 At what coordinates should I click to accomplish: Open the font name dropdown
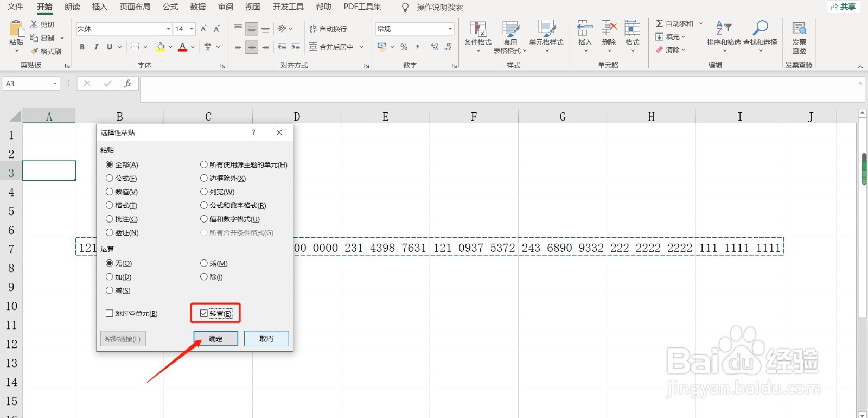coord(169,29)
